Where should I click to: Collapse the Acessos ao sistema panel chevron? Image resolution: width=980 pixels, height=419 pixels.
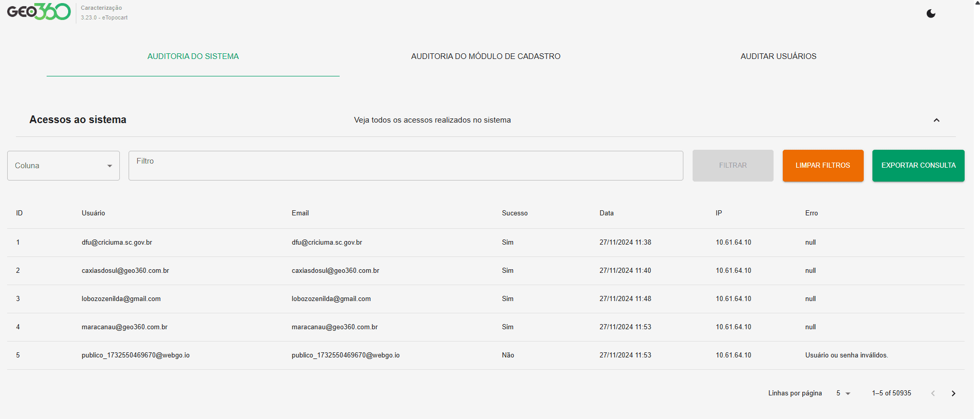click(x=936, y=120)
